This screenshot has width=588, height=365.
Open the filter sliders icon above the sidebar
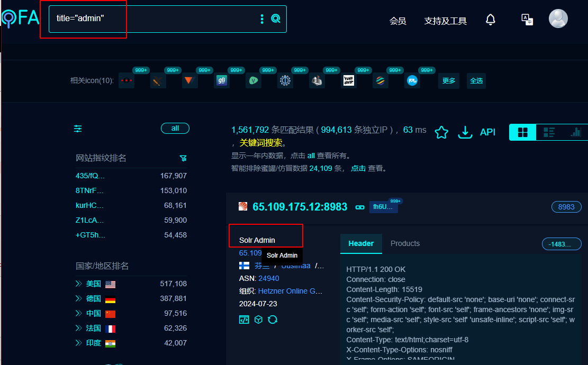coord(77,128)
